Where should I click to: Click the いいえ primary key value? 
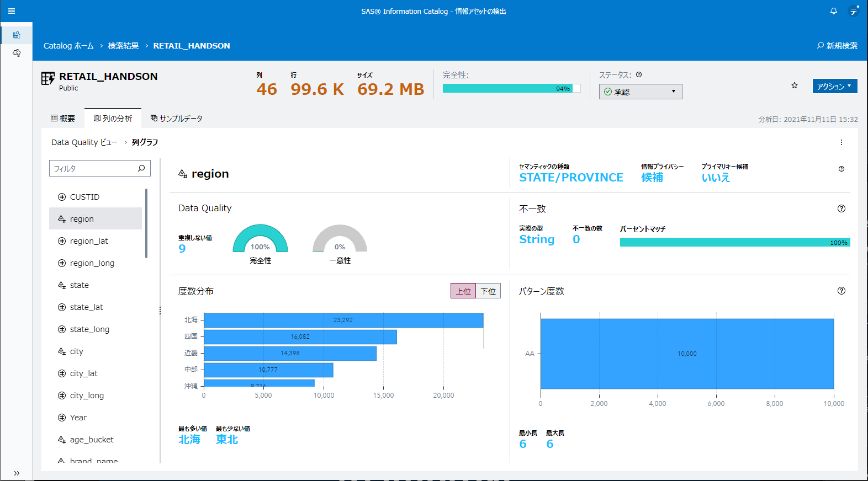click(716, 178)
